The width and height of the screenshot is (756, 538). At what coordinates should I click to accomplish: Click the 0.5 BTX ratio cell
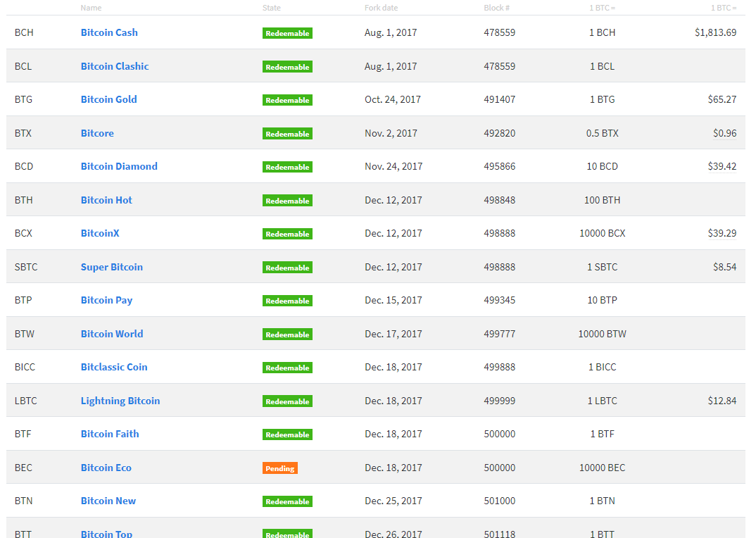point(603,133)
